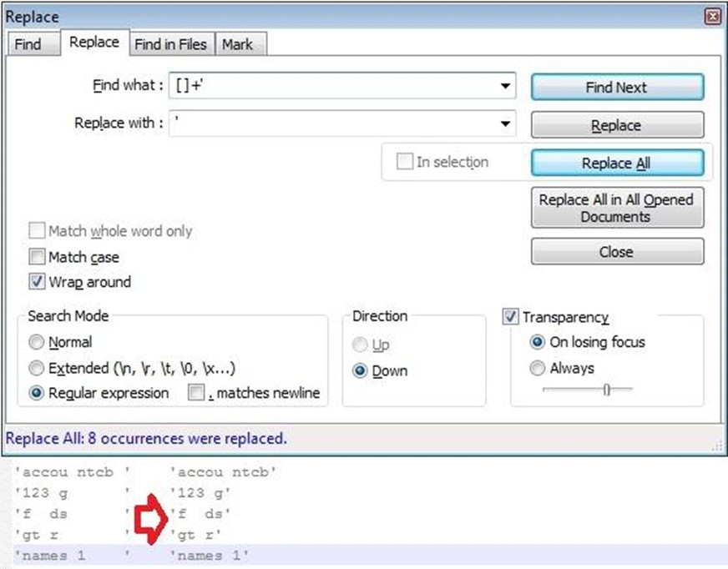Click the Replace All button
Screen dimensions: 728x569
[x=617, y=163]
